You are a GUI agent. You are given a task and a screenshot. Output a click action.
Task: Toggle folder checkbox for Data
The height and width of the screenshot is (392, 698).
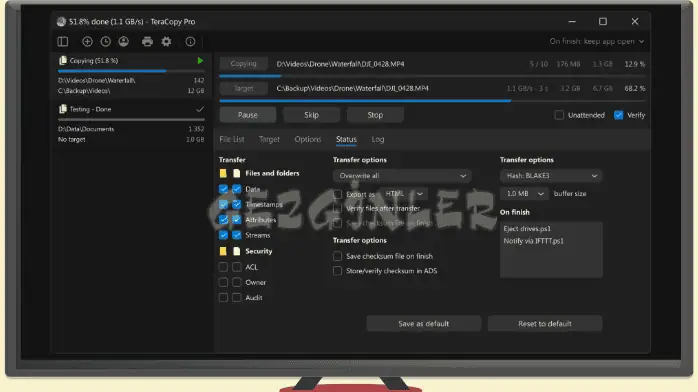coord(223,189)
